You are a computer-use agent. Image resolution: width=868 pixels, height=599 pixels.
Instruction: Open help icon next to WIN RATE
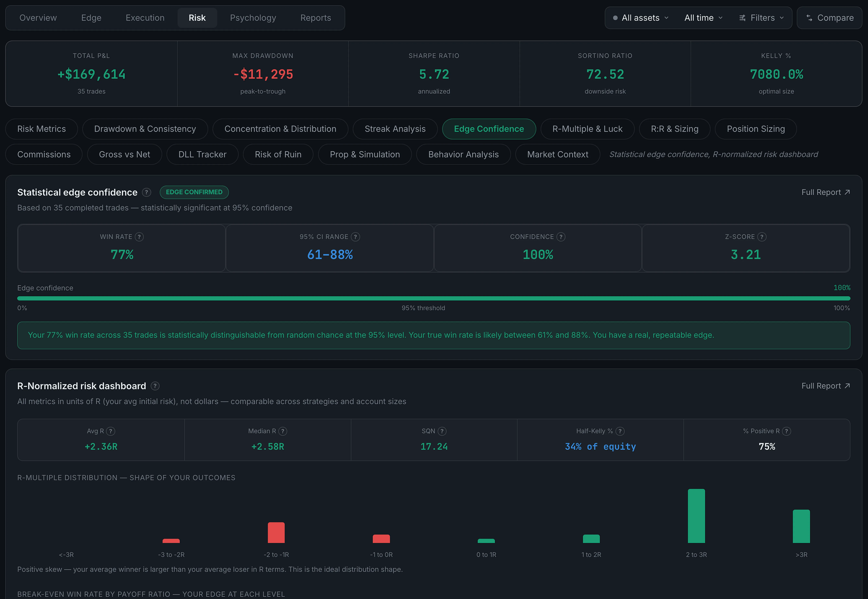point(139,237)
